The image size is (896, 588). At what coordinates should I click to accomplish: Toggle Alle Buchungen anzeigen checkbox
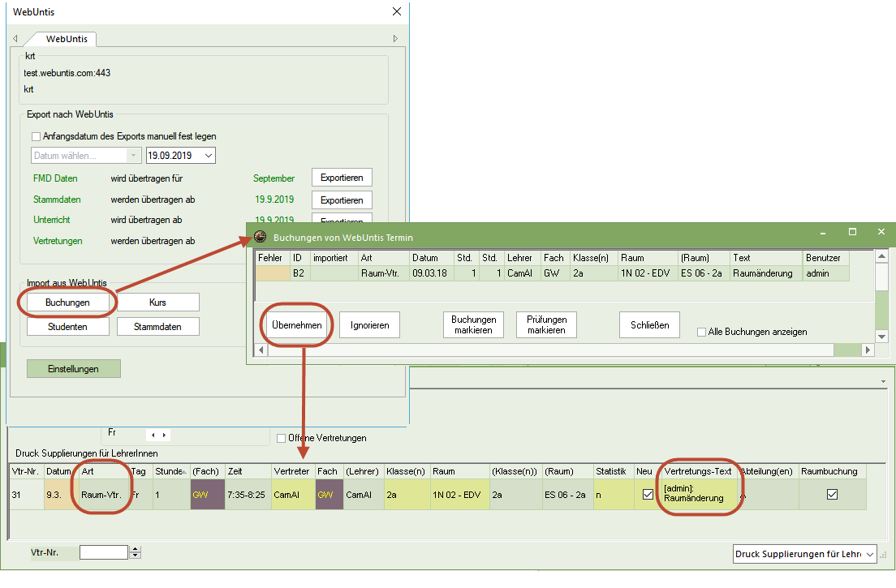point(702,332)
